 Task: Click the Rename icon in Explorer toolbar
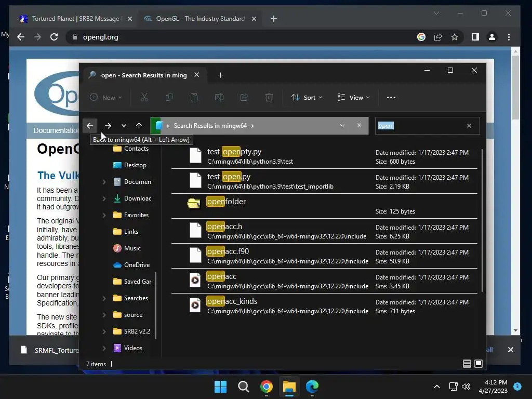tap(219, 98)
